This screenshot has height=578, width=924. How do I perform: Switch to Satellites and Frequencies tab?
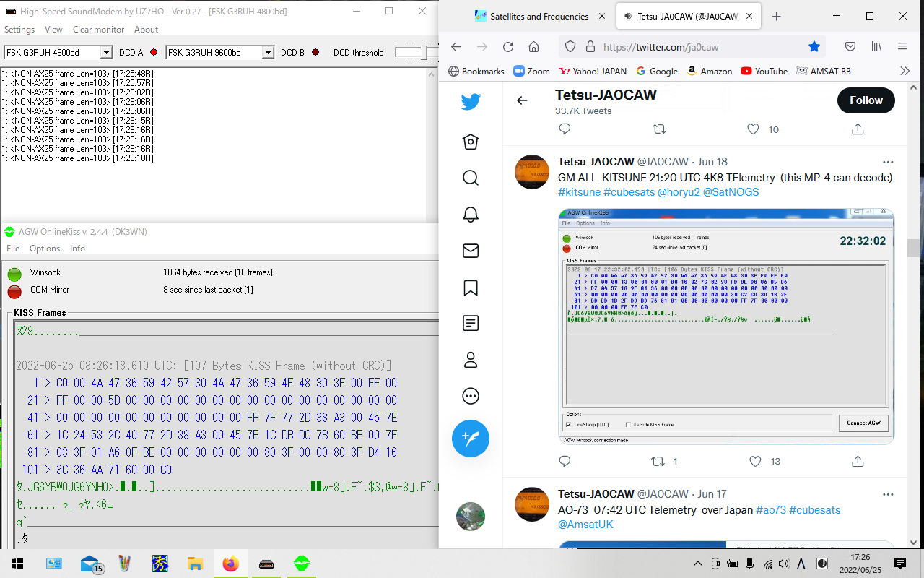(540, 16)
